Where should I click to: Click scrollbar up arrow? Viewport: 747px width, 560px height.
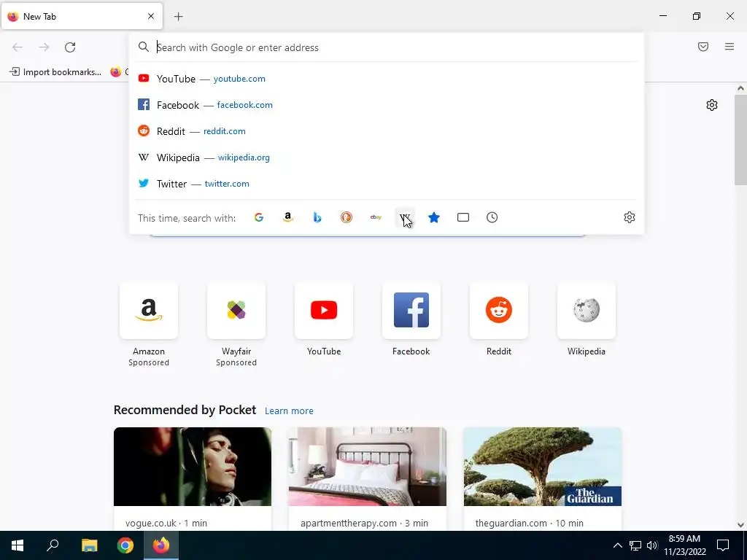coord(740,88)
